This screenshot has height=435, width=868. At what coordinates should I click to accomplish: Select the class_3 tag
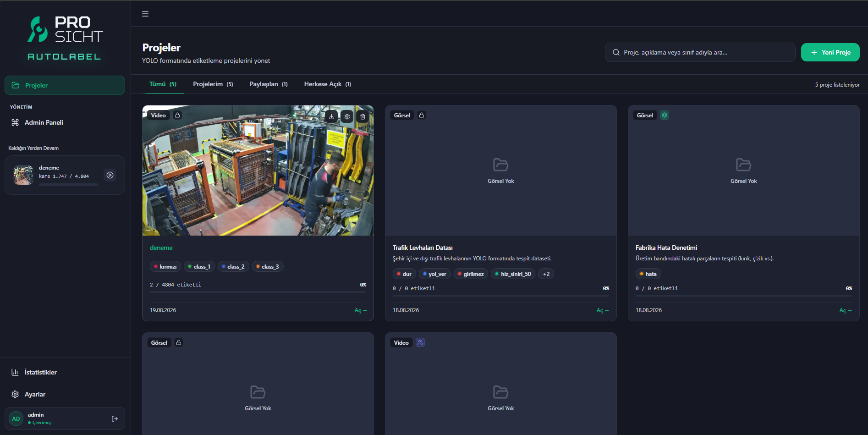pyautogui.click(x=268, y=266)
